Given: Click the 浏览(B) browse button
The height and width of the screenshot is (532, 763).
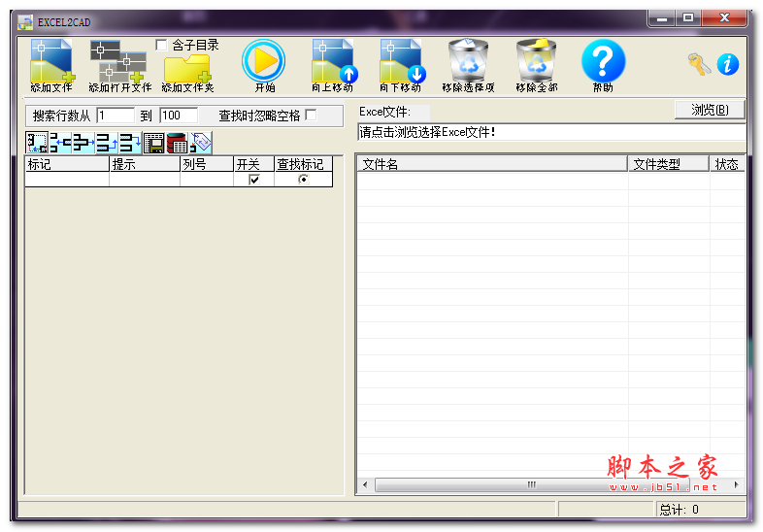Looking at the screenshot, I should click(x=710, y=110).
